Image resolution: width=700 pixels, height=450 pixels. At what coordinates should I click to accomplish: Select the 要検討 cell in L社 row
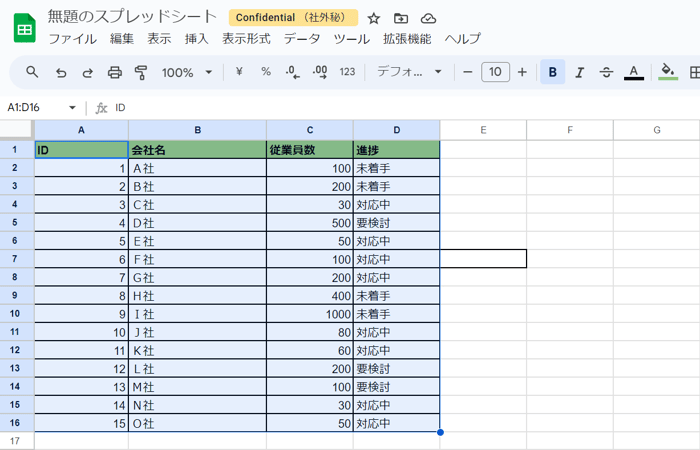click(x=396, y=369)
